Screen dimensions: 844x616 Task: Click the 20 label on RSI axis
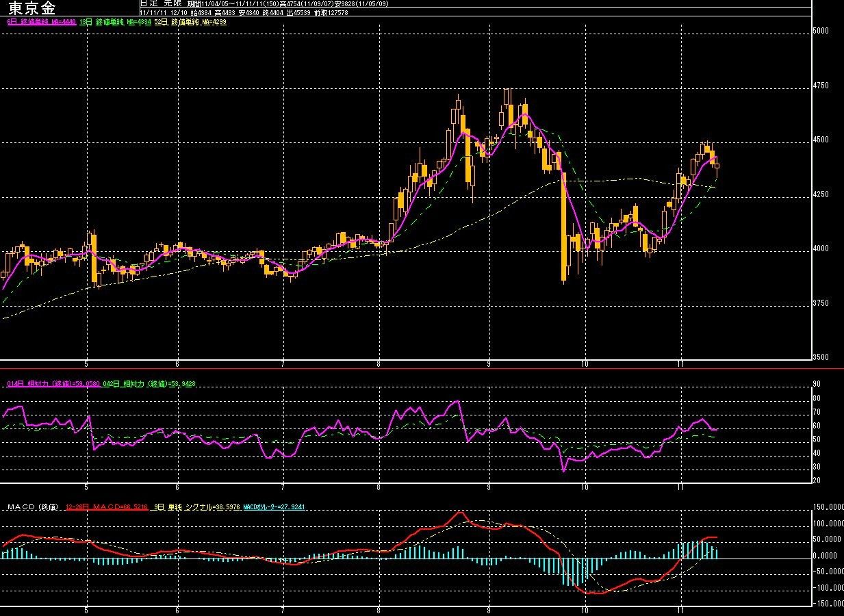click(816, 480)
